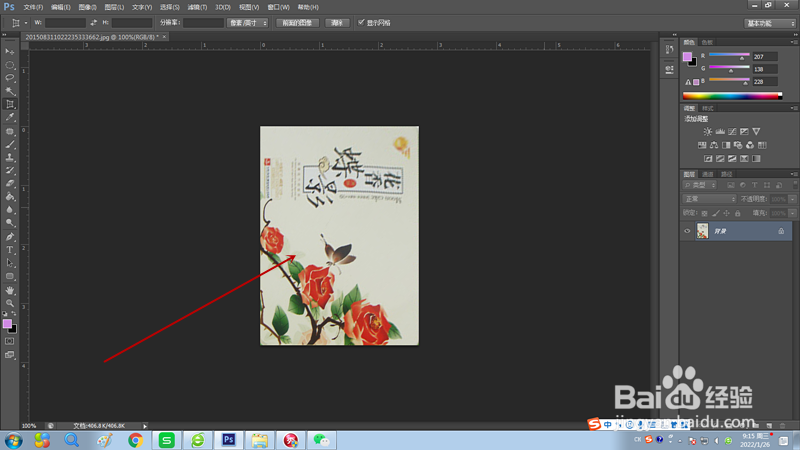Select the Zoom tool

pos(10,303)
